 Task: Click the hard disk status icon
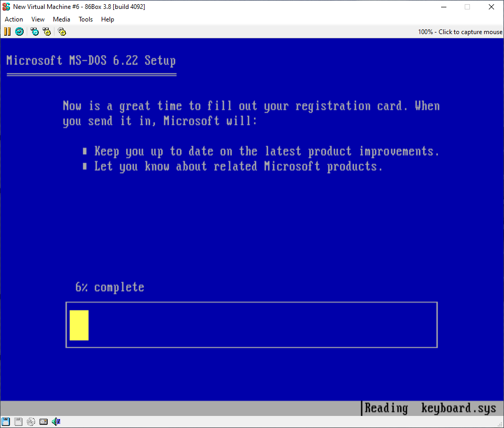coord(43,422)
